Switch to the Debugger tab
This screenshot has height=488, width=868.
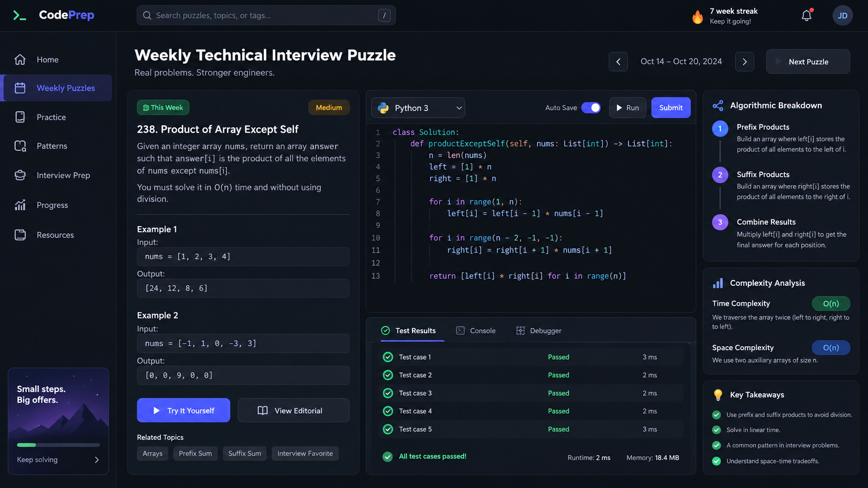[539, 330]
